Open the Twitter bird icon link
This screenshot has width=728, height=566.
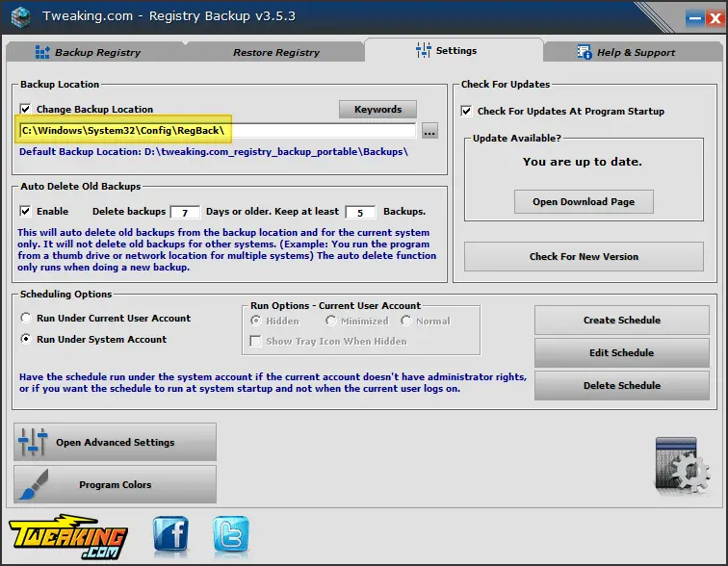(x=231, y=534)
